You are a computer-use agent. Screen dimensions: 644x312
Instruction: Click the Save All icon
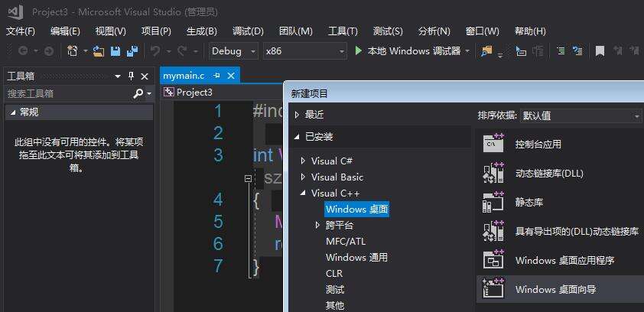[x=132, y=51]
